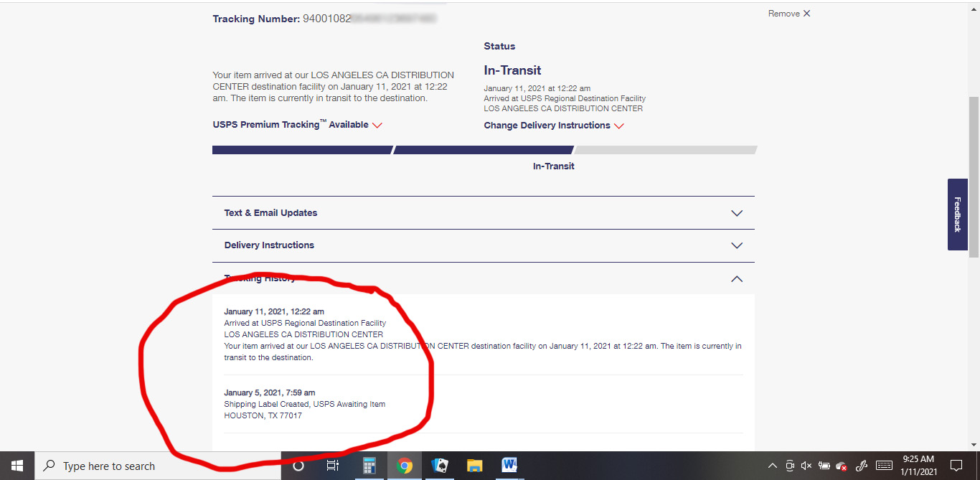980x480 pixels.
Task: Check the battery status tray icon
Action: [x=824, y=466]
